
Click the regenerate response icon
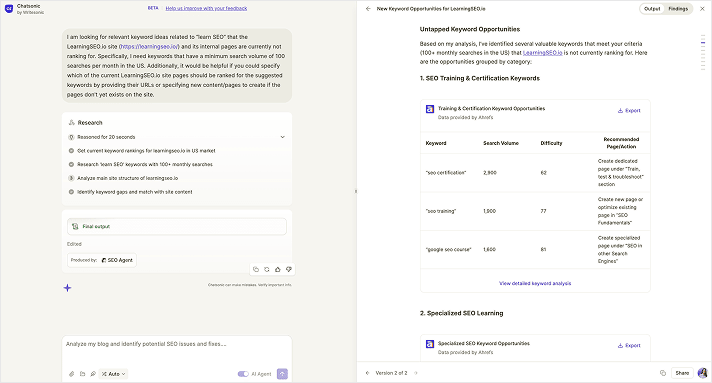(267, 269)
